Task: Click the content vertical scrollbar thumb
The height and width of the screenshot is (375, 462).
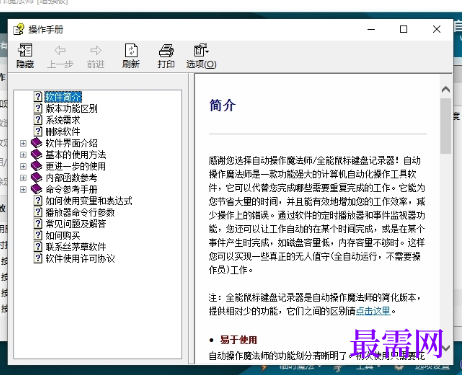Action: click(446, 126)
